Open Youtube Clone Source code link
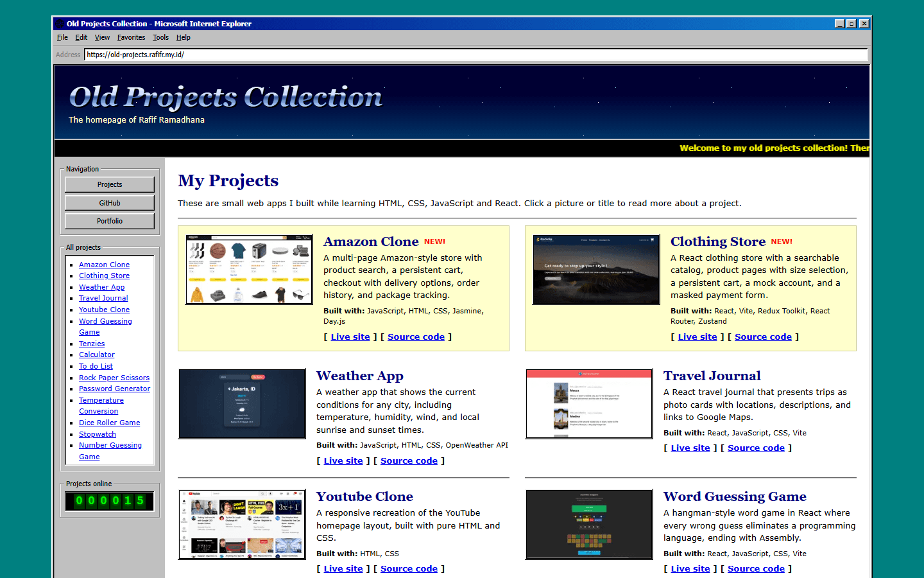 pos(409,568)
